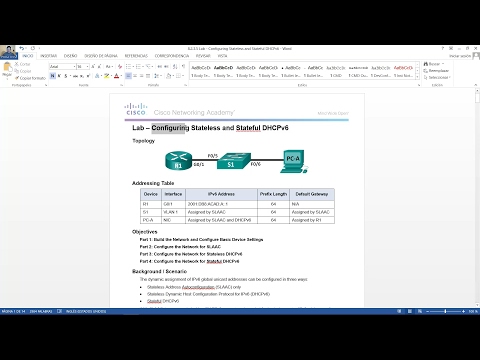Screen dimensions: 480x360
Task: Click the justify alignment icon
Action: 148,76
